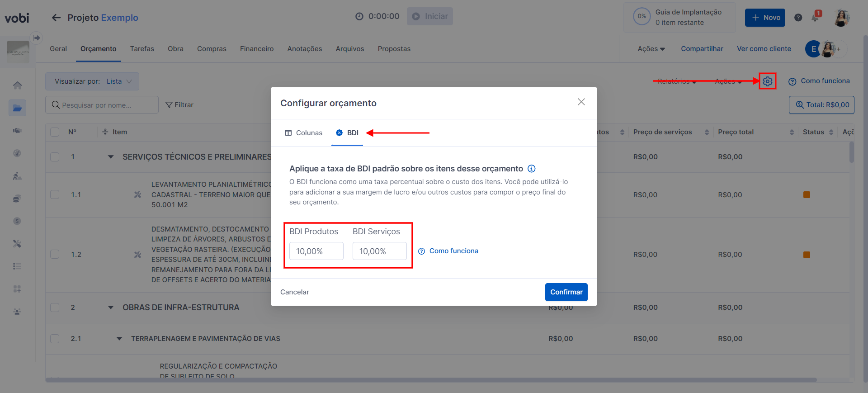Screen dimensions: 868x393
Task: Confirm the BDI settings with Confirmar
Action: pyautogui.click(x=566, y=292)
